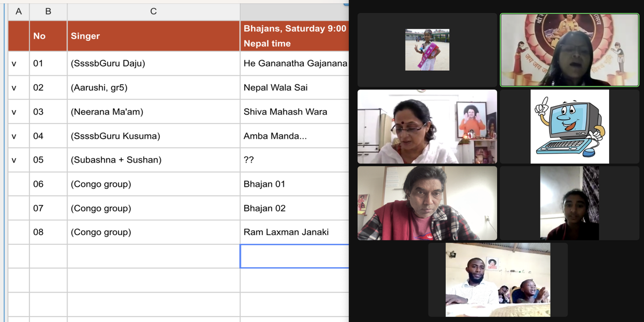This screenshot has width=644, height=322.
Task: Click the No header cell
Action: [48, 36]
